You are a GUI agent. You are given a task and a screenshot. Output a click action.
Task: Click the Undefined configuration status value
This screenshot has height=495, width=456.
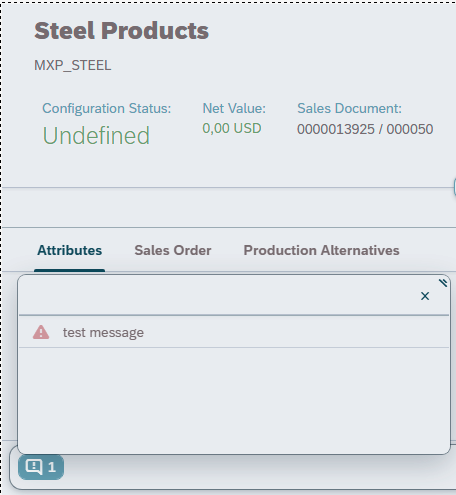click(96, 136)
